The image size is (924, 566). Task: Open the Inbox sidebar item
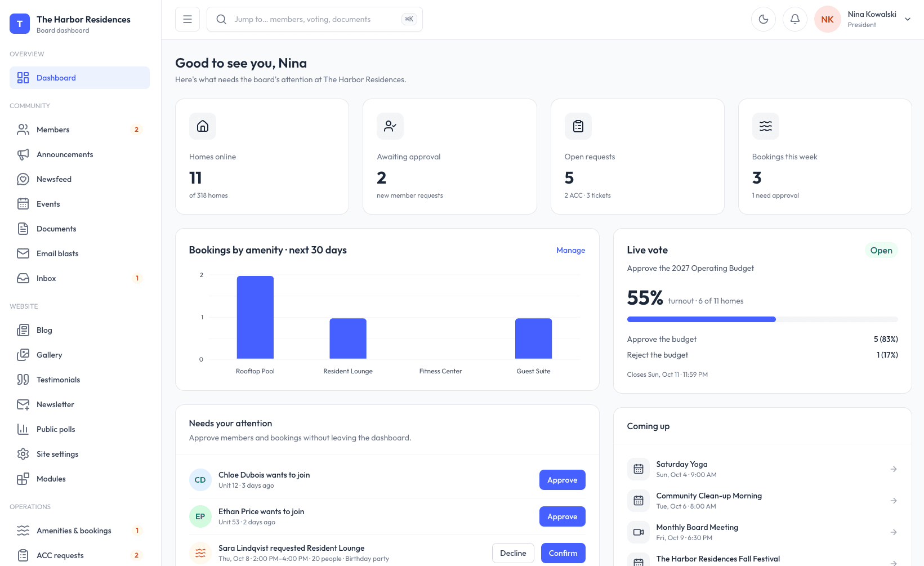79,278
